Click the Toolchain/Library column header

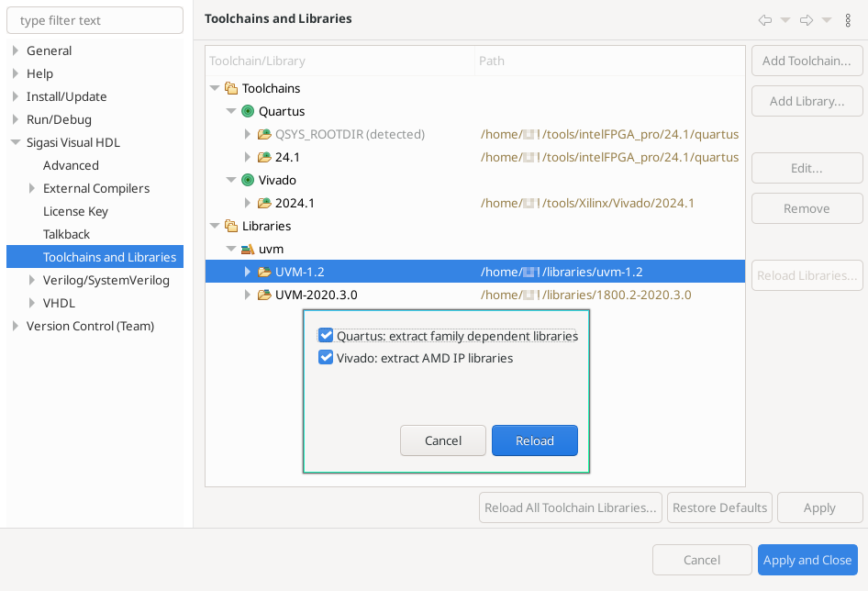(x=339, y=61)
